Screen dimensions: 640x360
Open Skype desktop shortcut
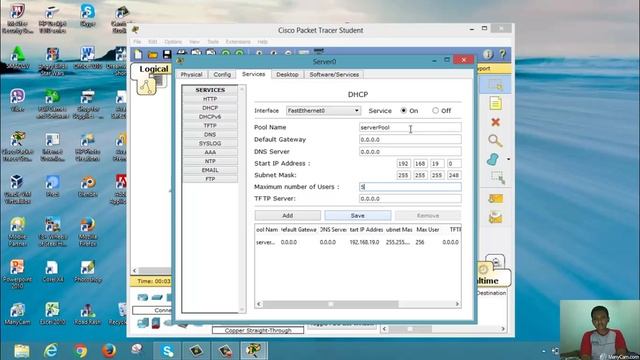pos(88,16)
